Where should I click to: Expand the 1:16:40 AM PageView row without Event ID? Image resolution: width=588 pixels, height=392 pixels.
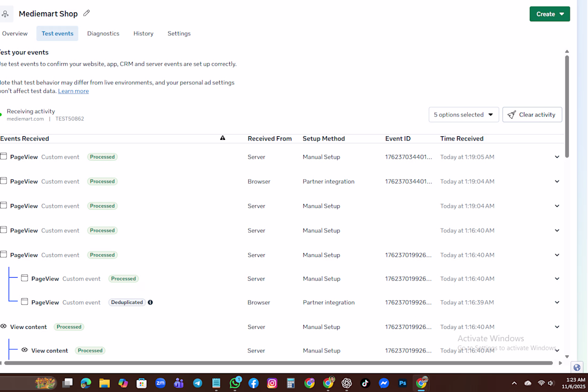557,231
